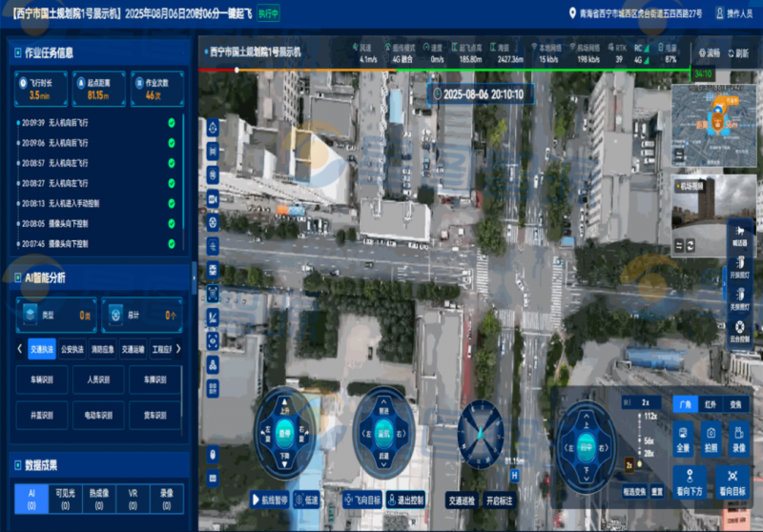Turn on 开启标注 annotation toggle
The height and width of the screenshot is (532, 763).
pyautogui.click(x=498, y=501)
